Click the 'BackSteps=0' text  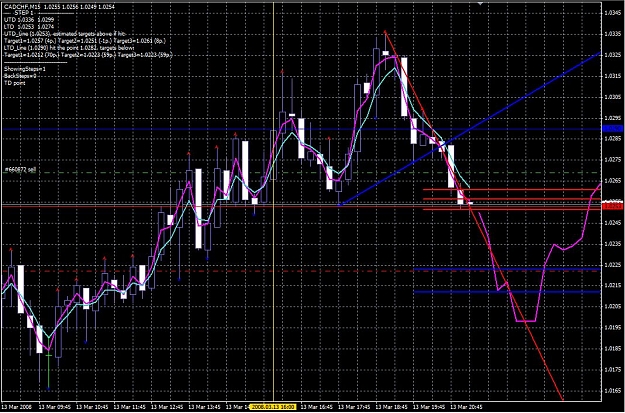click(20, 76)
